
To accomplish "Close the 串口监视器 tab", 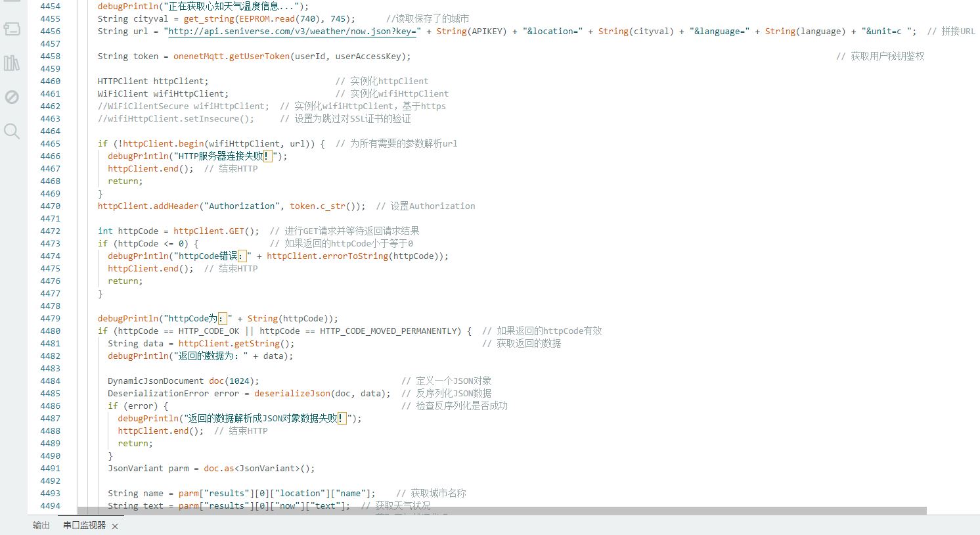I will [x=115, y=526].
